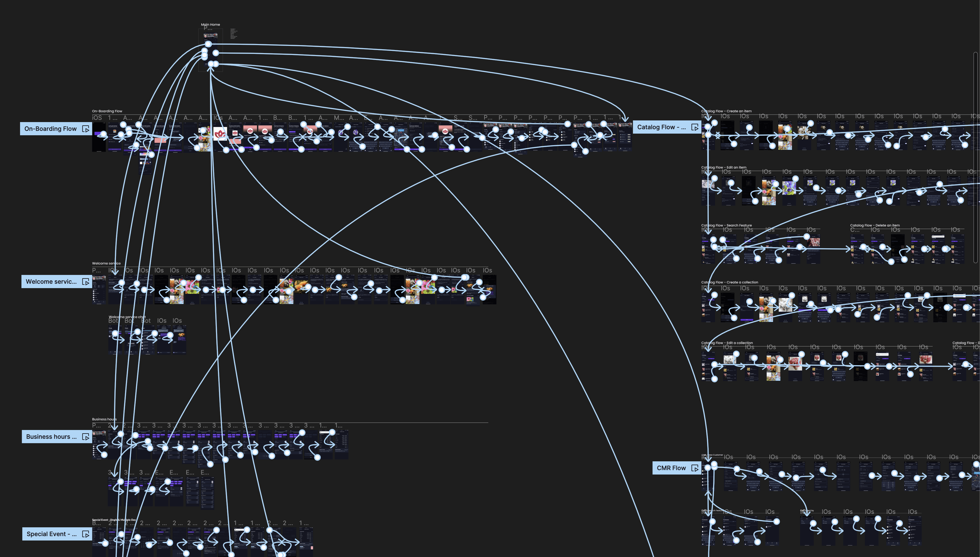This screenshot has width=980, height=557.
Task: Select the Welcome service chat section title
Action: [x=127, y=317]
